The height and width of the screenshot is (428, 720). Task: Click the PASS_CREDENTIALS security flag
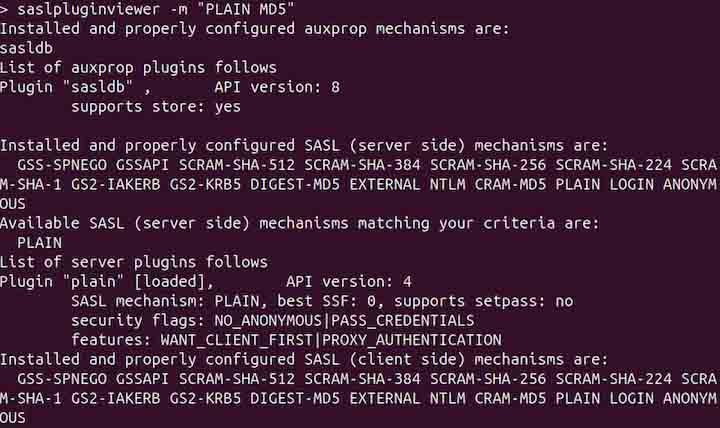402,320
